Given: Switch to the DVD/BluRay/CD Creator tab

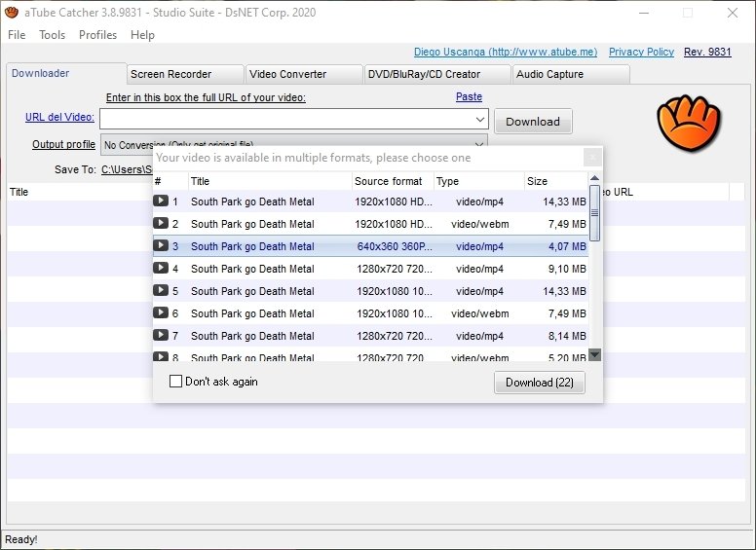Looking at the screenshot, I should pyautogui.click(x=437, y=74).
